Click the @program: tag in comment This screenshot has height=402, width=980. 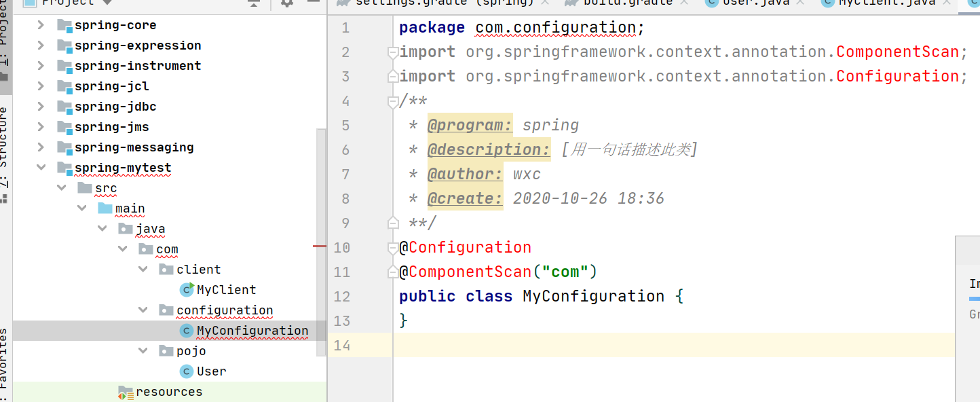tap(470, 125)
